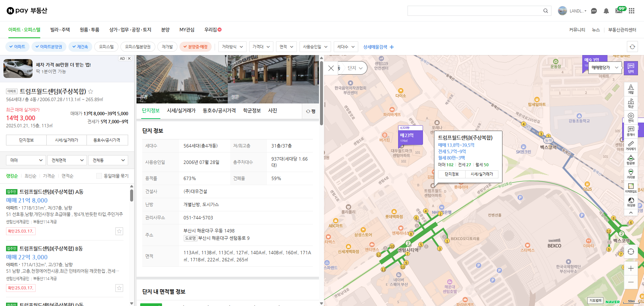Select the 편의 facilities map tool
The width and height of the screenshot is (644, 306).
[x=631, y=117]
